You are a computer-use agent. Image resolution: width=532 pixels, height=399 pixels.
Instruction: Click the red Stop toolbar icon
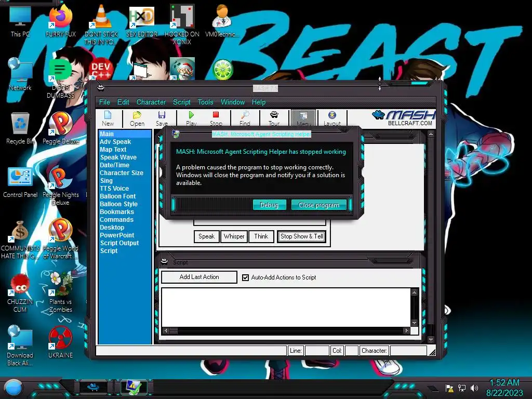click(216, 115)
